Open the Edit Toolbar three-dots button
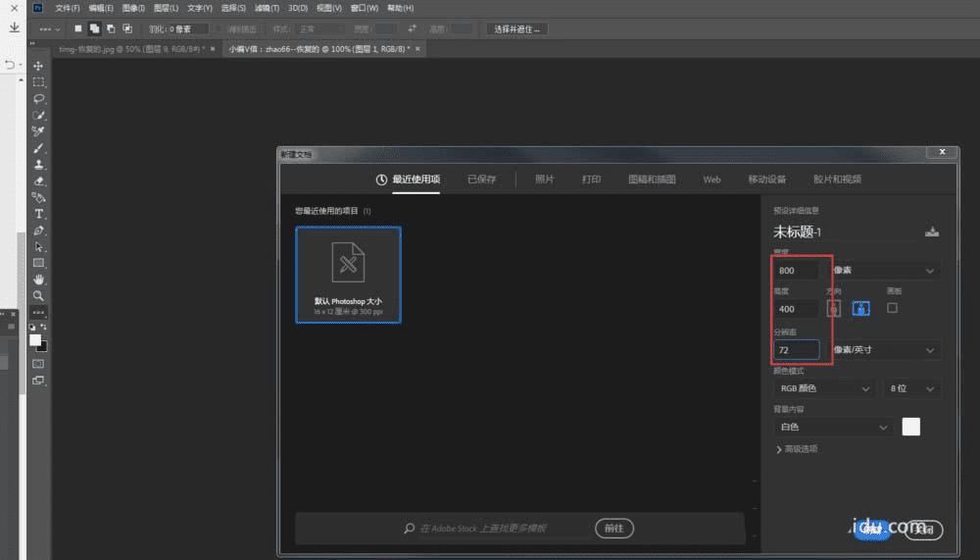The width and height of the screenshot is (980, 560). click(38, 312)
